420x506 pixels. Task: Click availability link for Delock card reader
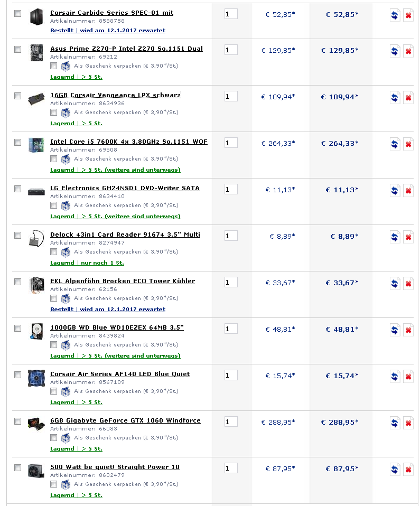[x=87, y=263]
